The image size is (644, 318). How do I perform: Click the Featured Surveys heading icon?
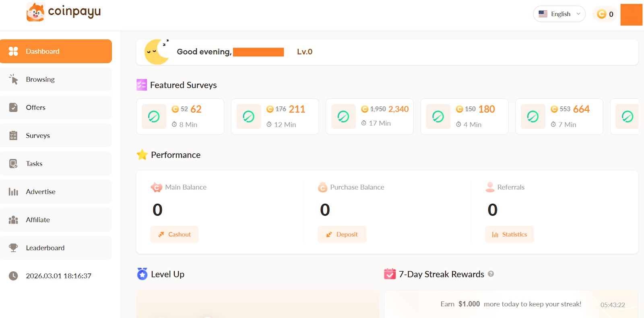(x=142, y=85)
